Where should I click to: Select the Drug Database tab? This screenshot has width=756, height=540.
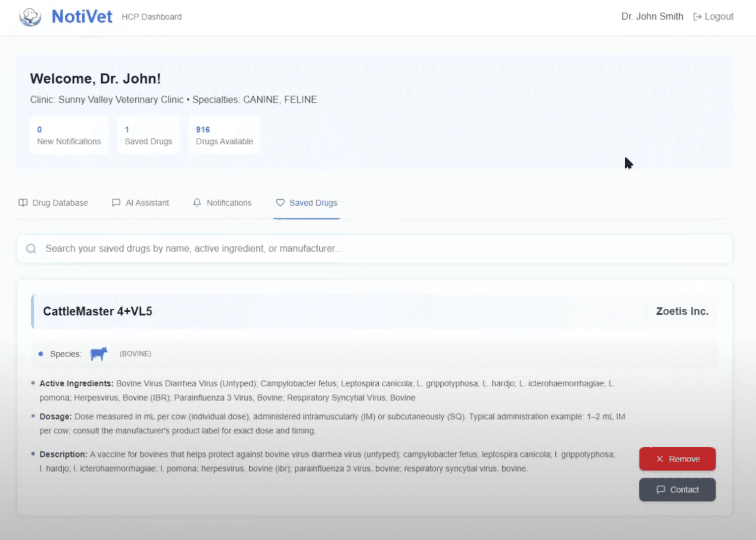53,203
